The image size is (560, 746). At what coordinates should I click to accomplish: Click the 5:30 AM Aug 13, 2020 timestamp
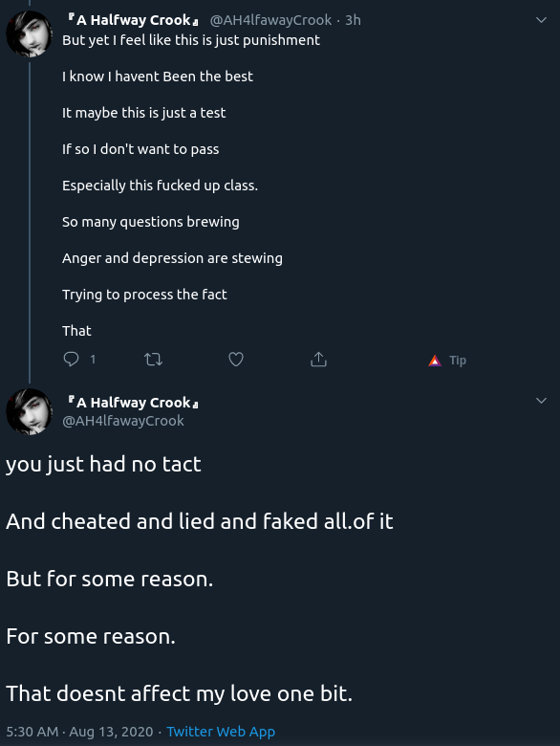pos(79,732)
